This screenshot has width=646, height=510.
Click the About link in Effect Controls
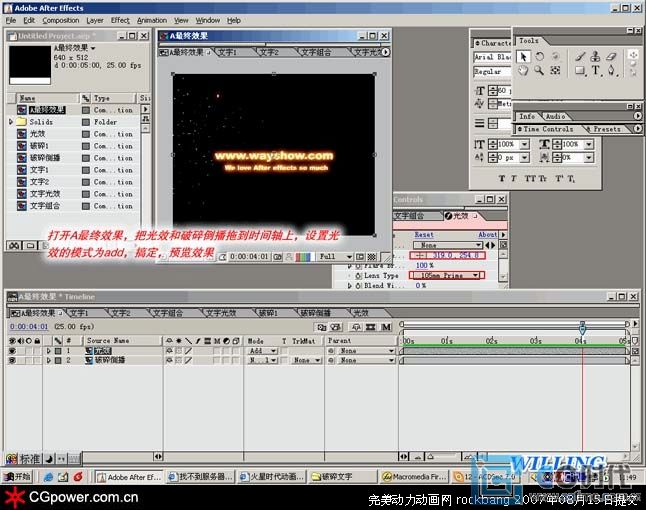(x=487, y=235)
